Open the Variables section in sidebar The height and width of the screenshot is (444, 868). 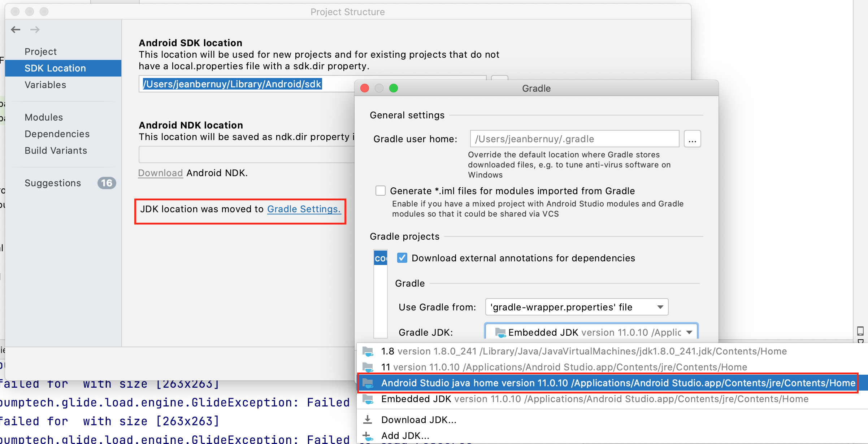click(x=45, y=85)
